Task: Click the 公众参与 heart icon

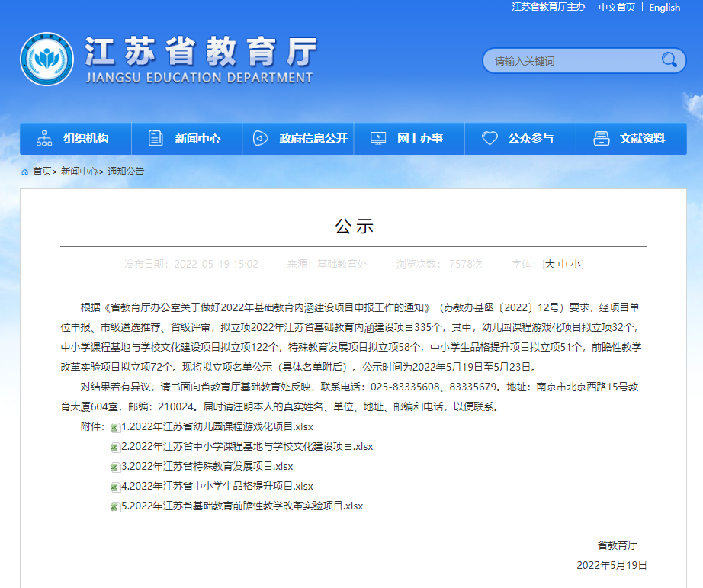Action: tap(490, 139)
